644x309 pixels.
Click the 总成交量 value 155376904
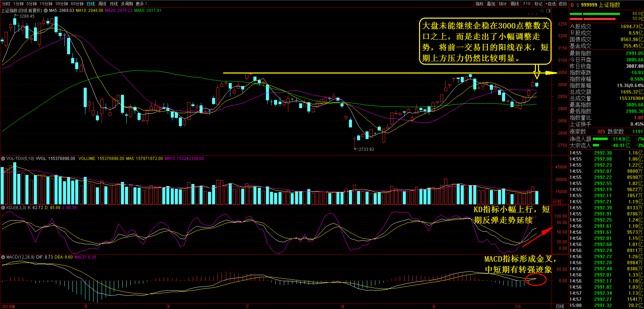[631, 98]
